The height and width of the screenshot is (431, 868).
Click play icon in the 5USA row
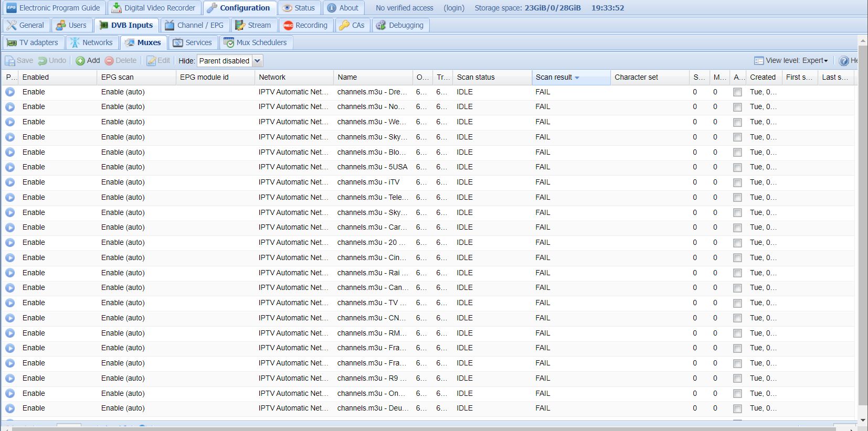click(10, 167)
